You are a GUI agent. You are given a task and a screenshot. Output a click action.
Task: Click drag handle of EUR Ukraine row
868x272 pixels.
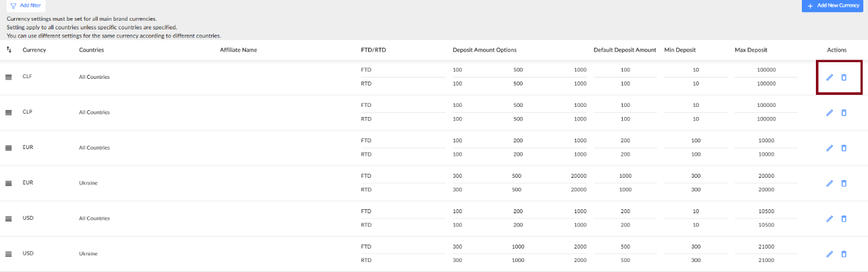point(9,183)
